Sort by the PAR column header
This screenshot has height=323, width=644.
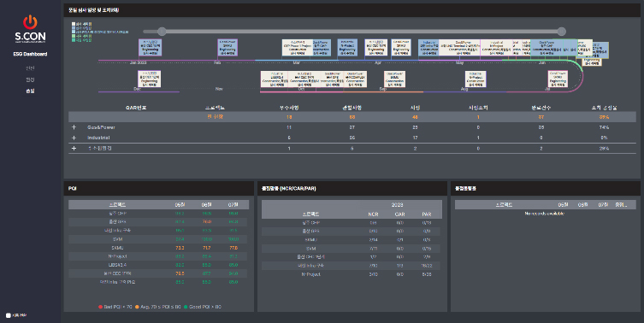pyautogui.click(x=427, y=214)
